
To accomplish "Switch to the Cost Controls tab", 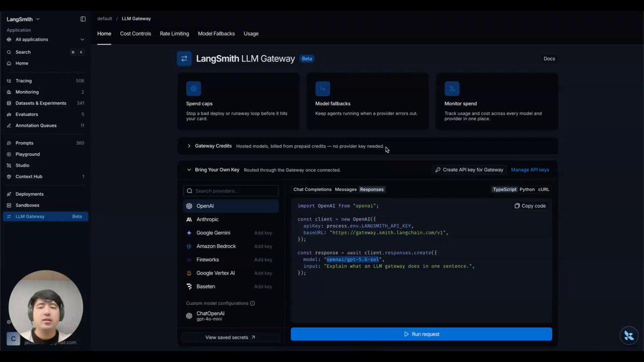I will pyautogui.click(x=135, y=34).
